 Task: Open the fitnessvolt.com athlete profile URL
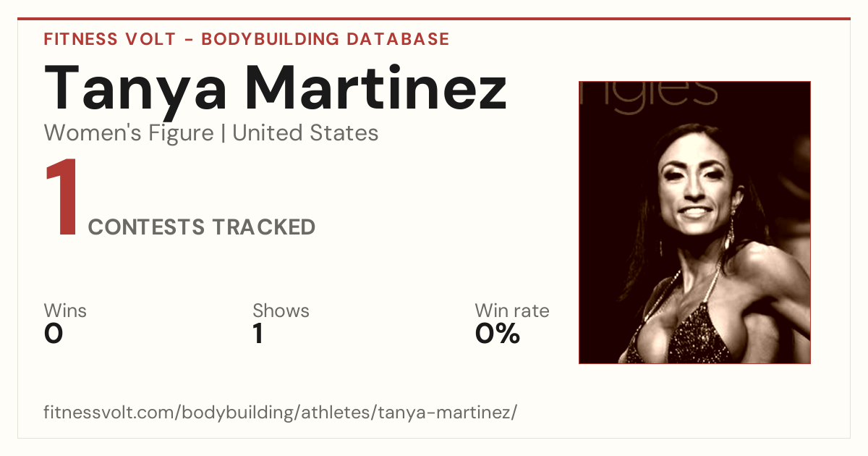coord(281,413)
